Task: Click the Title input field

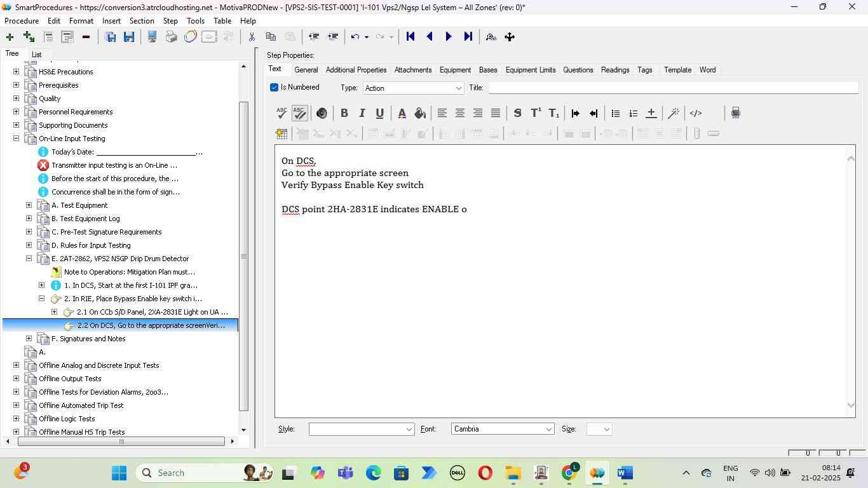Action: tap(672, 88)
